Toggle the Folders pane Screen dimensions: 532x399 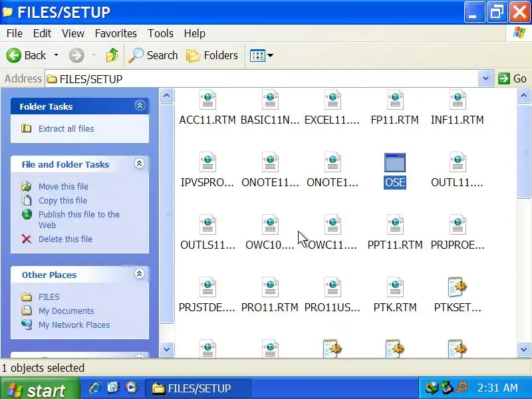[212, 55]
